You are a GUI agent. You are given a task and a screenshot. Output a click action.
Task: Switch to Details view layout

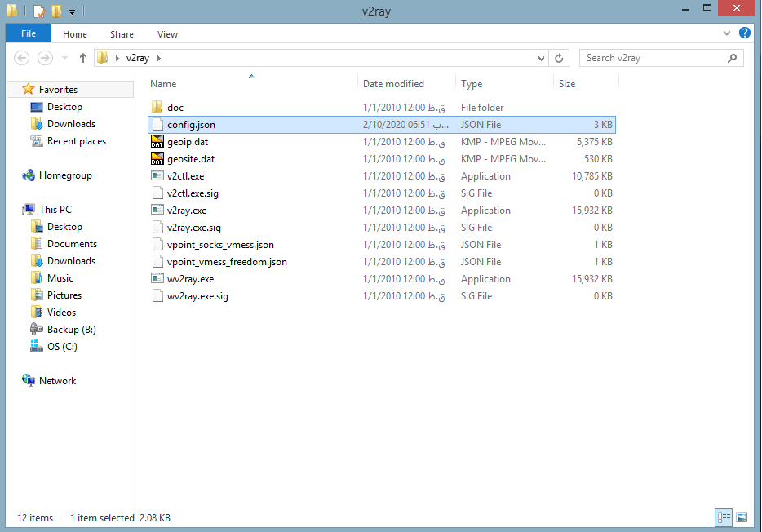click(724, 517)
